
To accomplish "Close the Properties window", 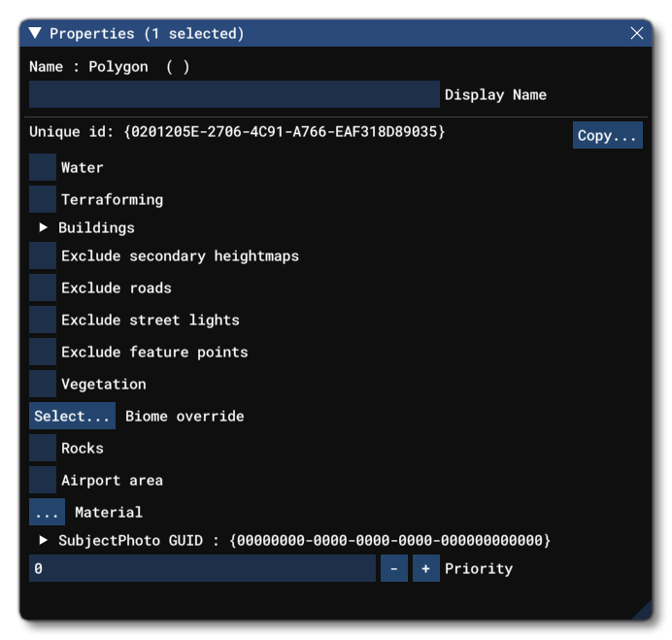I will 637,33.
